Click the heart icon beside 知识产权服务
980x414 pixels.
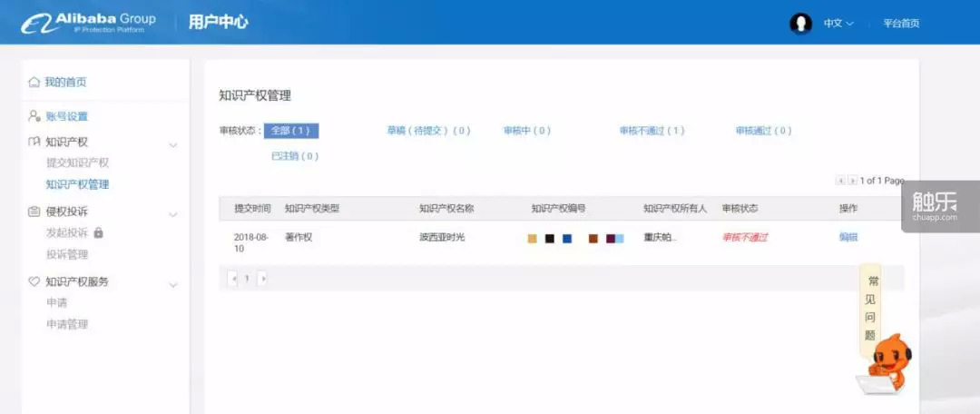tap(34, 281)
